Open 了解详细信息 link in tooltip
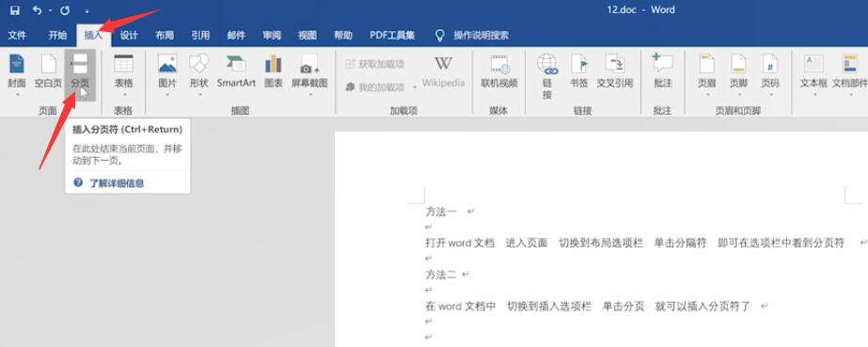Image resolution: width=868 pixels, height=347 pixels. click(x=117, y=183)
